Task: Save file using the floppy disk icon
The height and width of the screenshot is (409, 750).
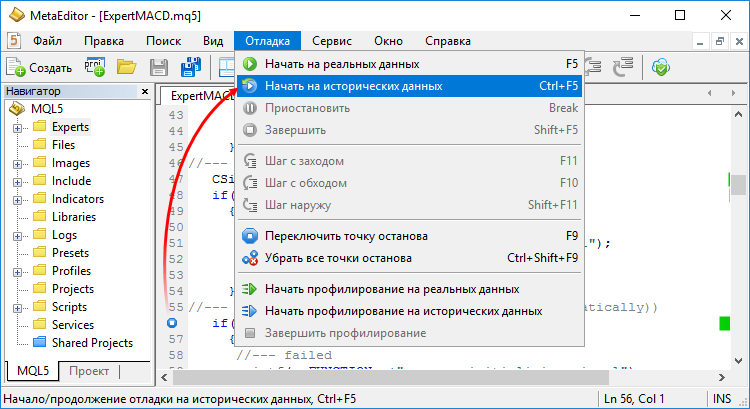Action: [x=158, y=67]
